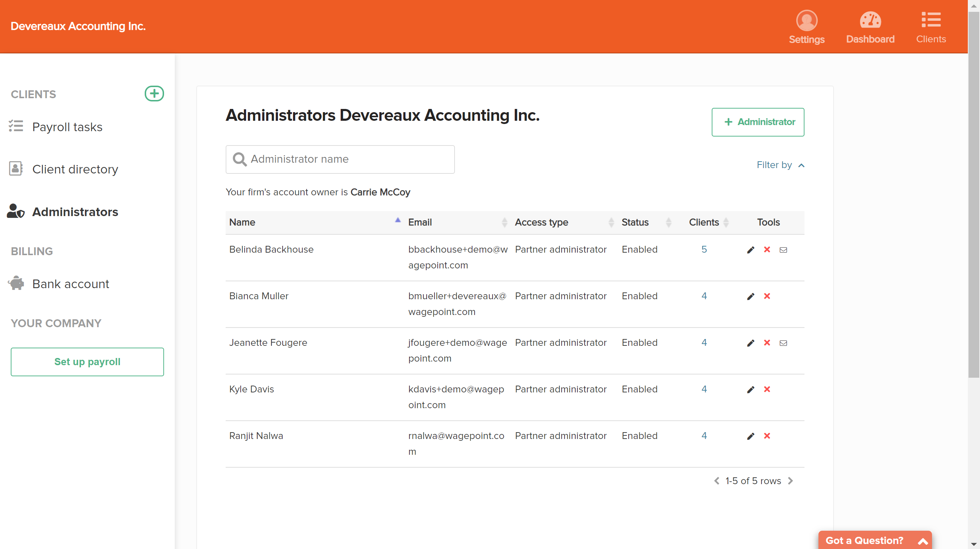Open Client directory in sidebar

tap(75, 169)
